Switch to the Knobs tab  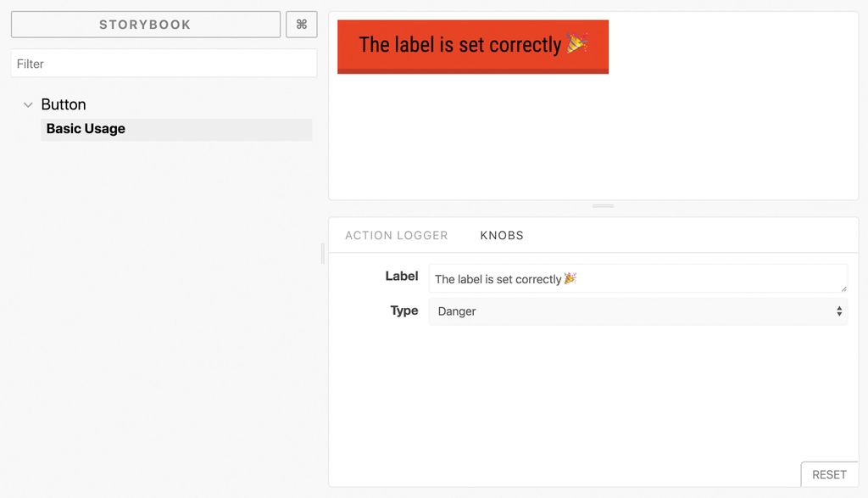pyautogui.click(x=501, y=235)
